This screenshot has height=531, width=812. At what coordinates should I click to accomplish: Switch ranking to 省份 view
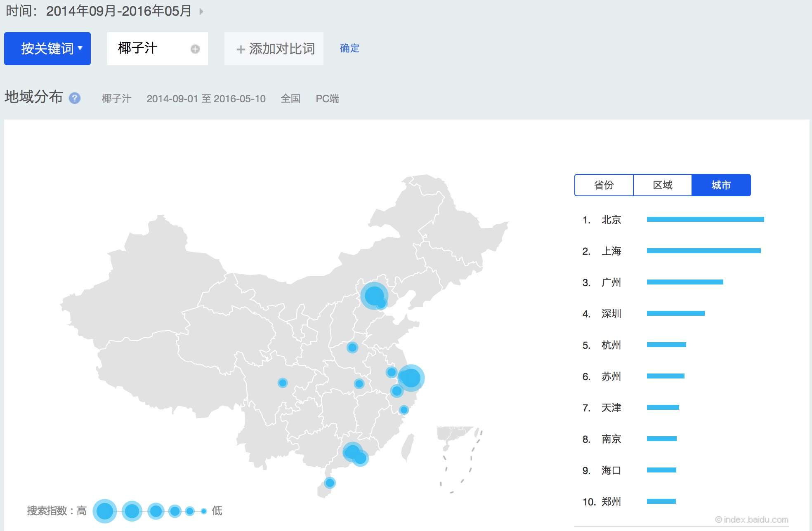click(604, 185)
